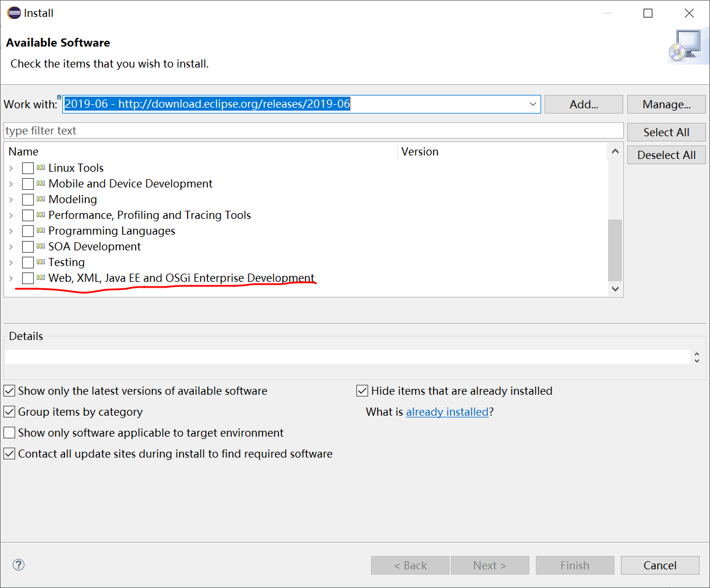Check the Web, XML, Java EE and OSGi checkbox
The height and width of the screenshot is (588, 710).
pyautogui.click(x=28, y=278)
